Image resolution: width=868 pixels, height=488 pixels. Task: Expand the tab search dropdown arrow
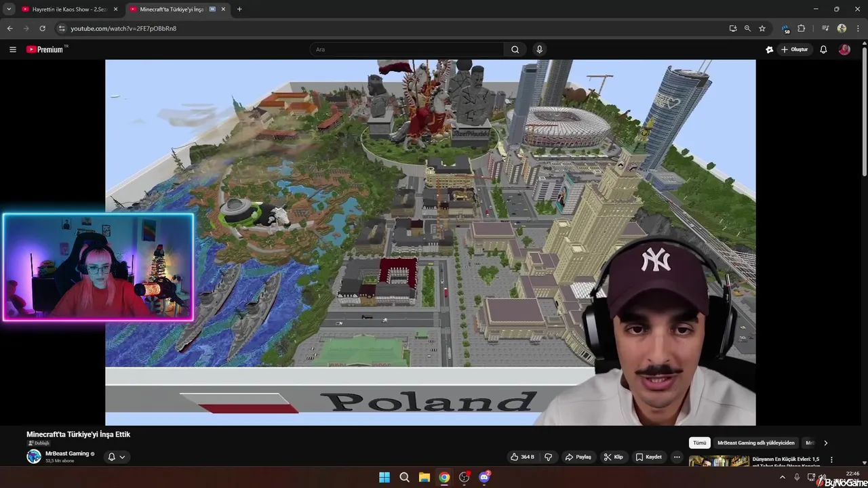[9, 9]
